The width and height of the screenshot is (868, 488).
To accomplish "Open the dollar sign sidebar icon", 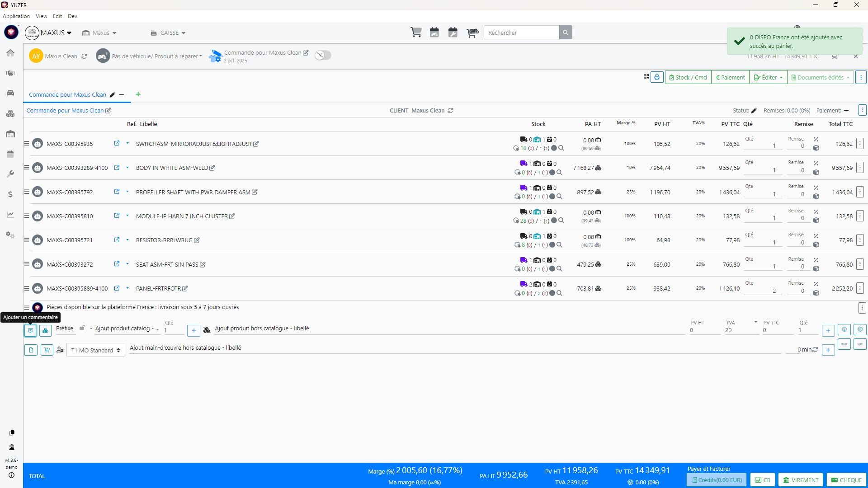I will point(10,194).
